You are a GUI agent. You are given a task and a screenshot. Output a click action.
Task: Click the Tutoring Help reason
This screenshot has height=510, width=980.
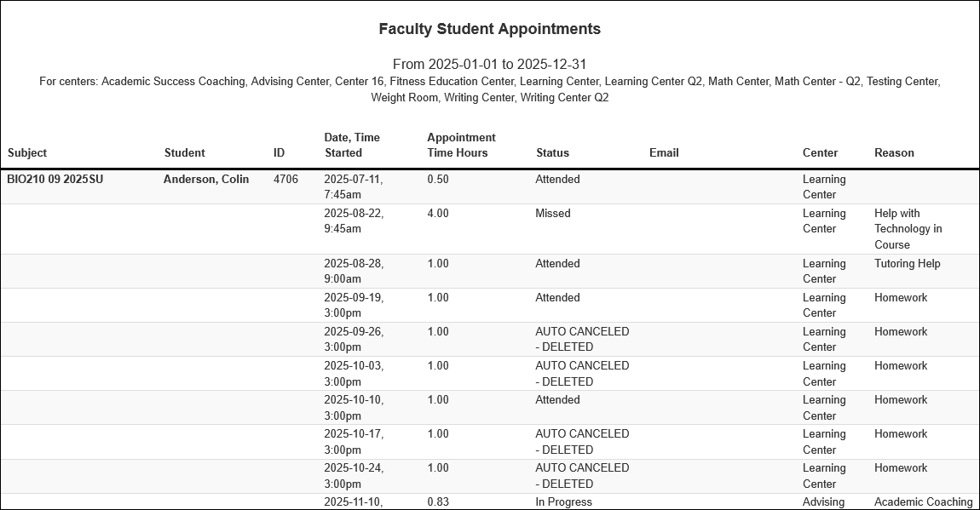tap(907, 264)
